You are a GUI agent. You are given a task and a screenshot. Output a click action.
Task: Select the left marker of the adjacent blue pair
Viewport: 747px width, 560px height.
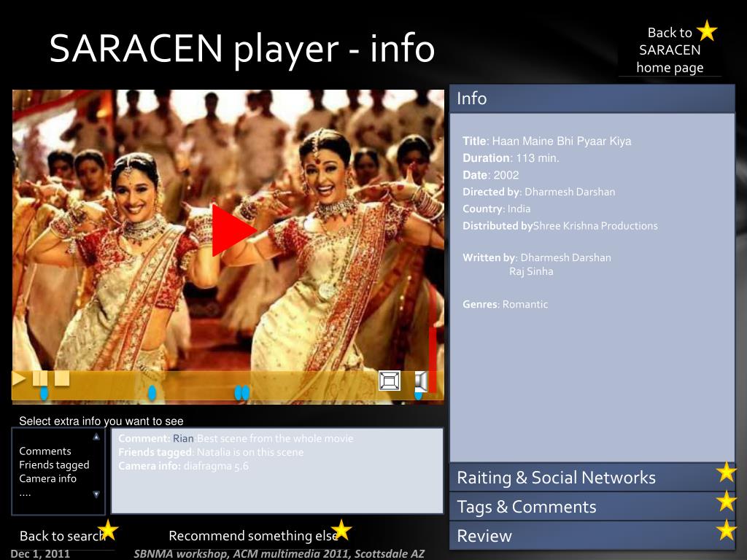coord(239,393)
